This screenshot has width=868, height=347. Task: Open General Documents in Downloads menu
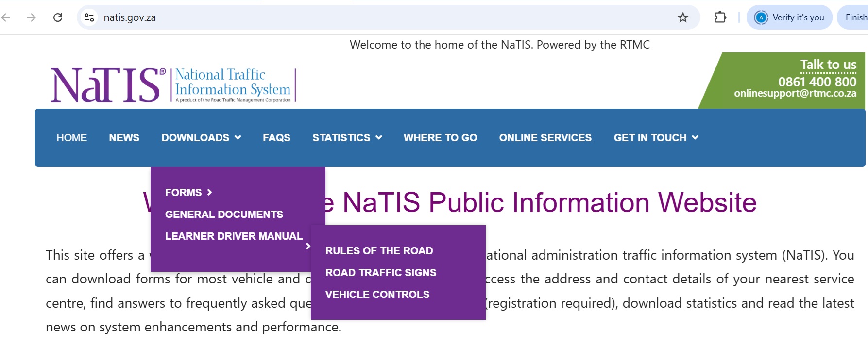224,215
